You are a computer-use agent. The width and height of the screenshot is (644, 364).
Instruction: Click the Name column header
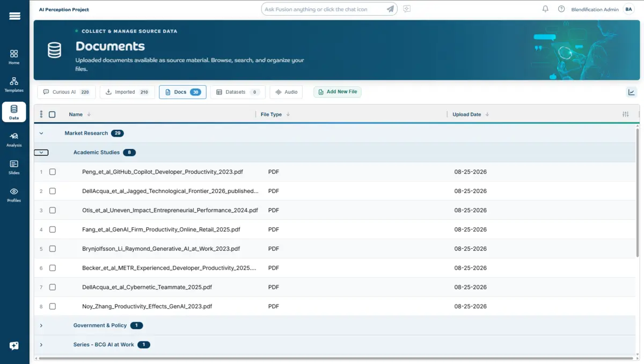[76, 114]
